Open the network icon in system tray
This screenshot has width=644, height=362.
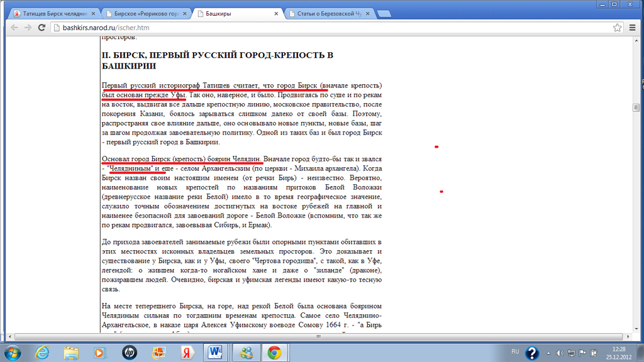click(571, 353)
